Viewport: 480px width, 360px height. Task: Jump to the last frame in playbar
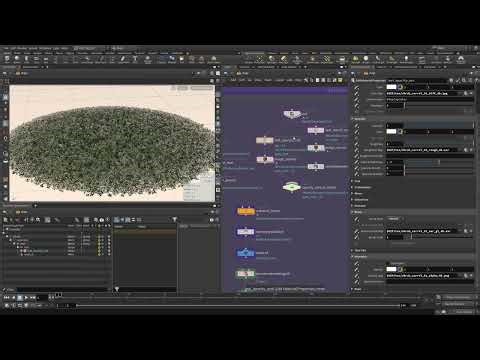[33, 297]
